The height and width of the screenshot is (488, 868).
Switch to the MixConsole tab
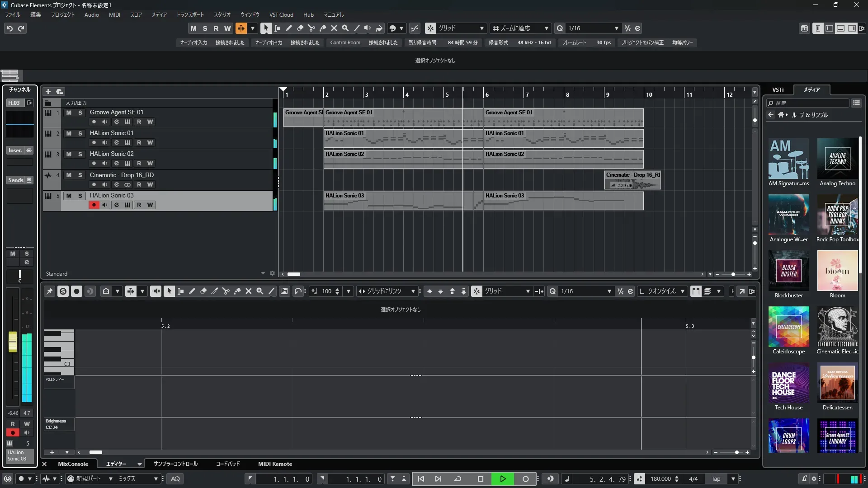point(73,464)
